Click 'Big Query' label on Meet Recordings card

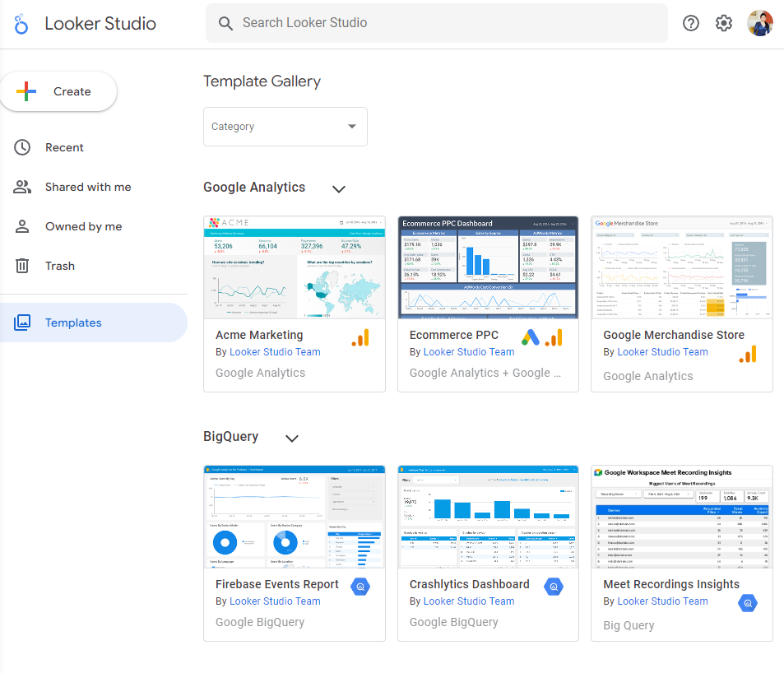click(x=629, y=625)
